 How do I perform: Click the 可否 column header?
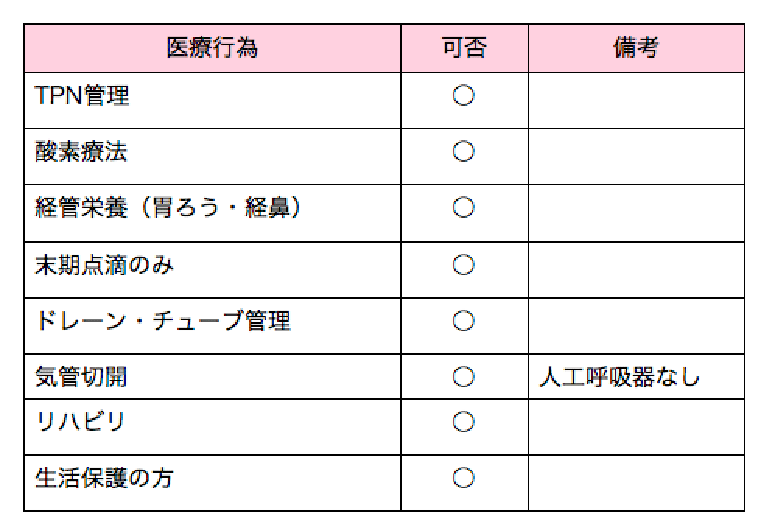464,48
